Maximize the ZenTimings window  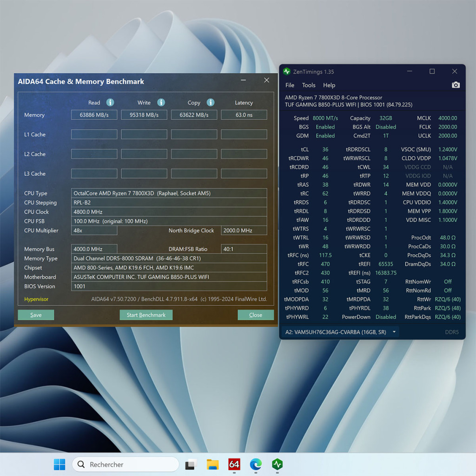[x=432, y=71]
